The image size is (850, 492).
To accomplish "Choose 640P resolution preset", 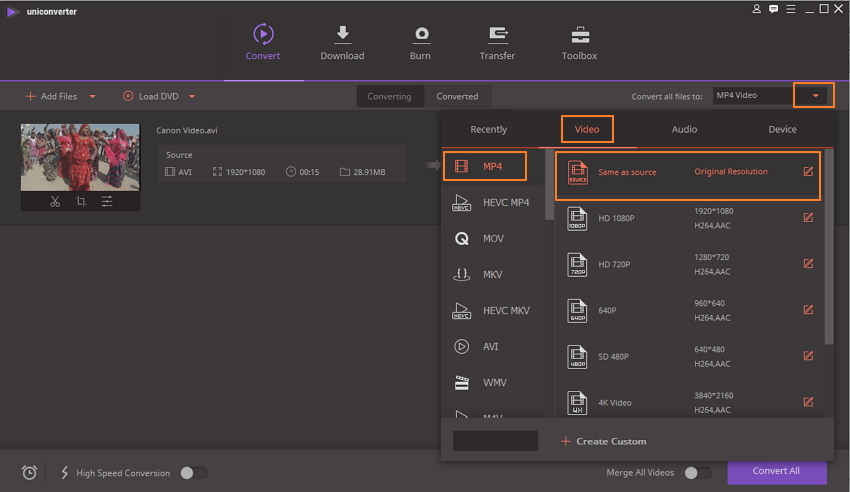I will (688, 310).
